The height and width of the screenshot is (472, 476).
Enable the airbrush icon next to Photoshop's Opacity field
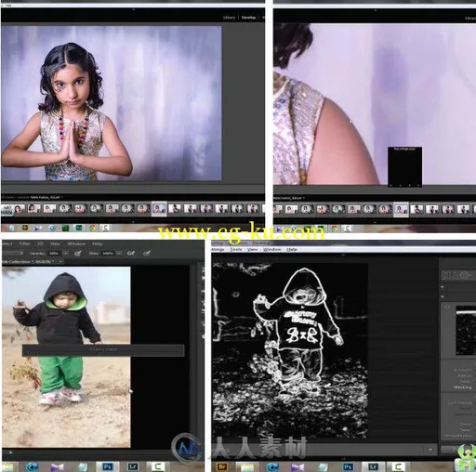pyautogui.click(x=78, y=254)
